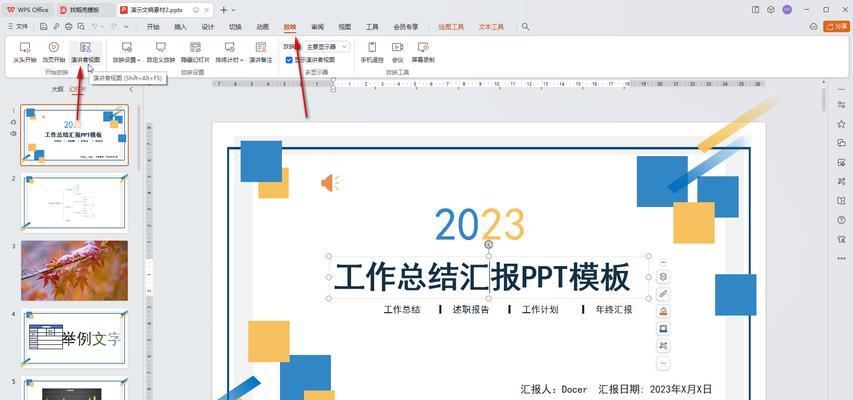853x400 pixels.
Task: Click the 2023 text on slide
Action: [480, 224]
